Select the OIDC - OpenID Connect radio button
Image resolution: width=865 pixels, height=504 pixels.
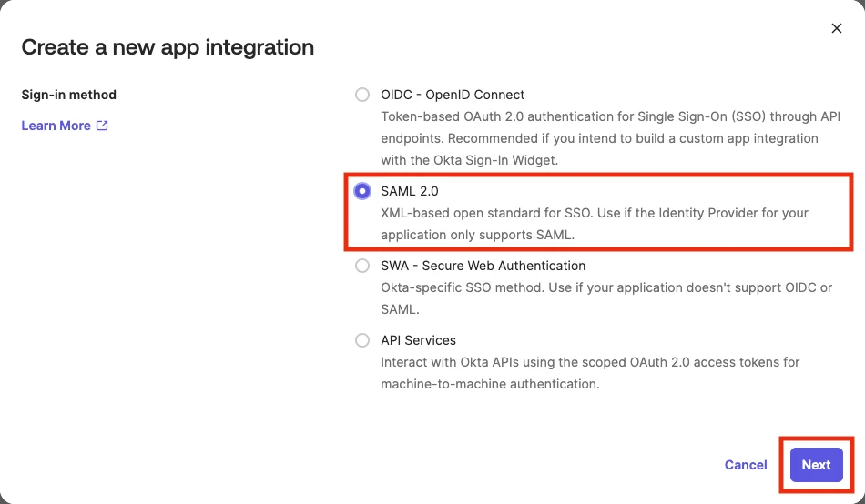(x=362, y=95)
